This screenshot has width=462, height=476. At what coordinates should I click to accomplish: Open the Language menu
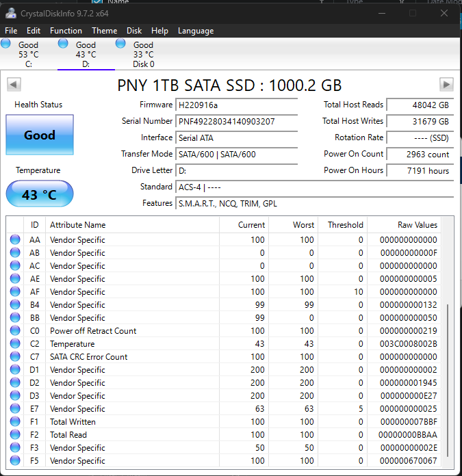pyautogui.click(x=196, y=31)
